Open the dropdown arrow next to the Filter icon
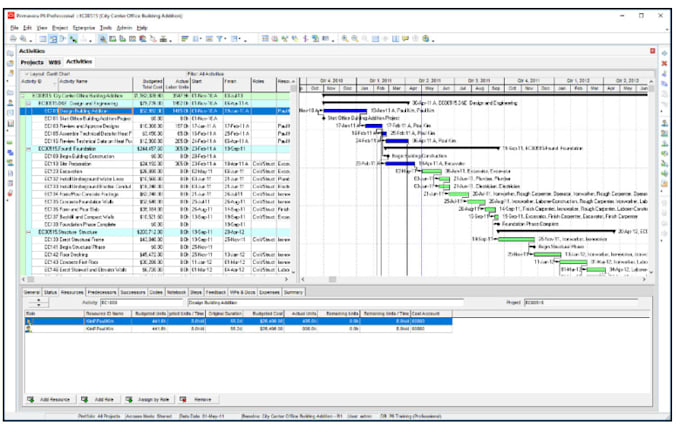This screenshot has height=427, width=680. pyautogui.click(x=226, y=39)
